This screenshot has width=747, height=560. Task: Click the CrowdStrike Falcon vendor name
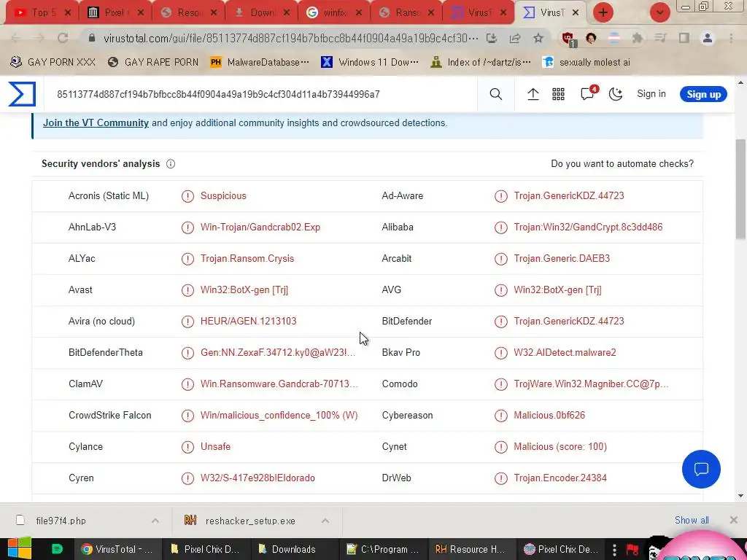(110, 415)
